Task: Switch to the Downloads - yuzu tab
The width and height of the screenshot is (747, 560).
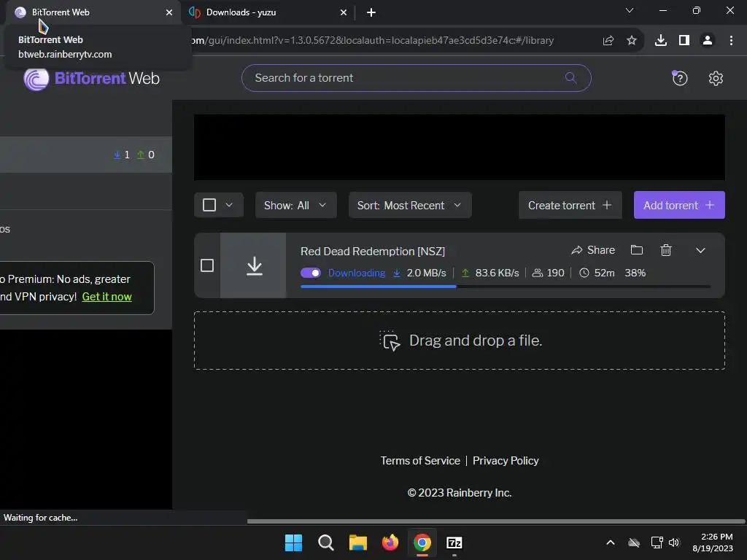Action: coord(268,12)
